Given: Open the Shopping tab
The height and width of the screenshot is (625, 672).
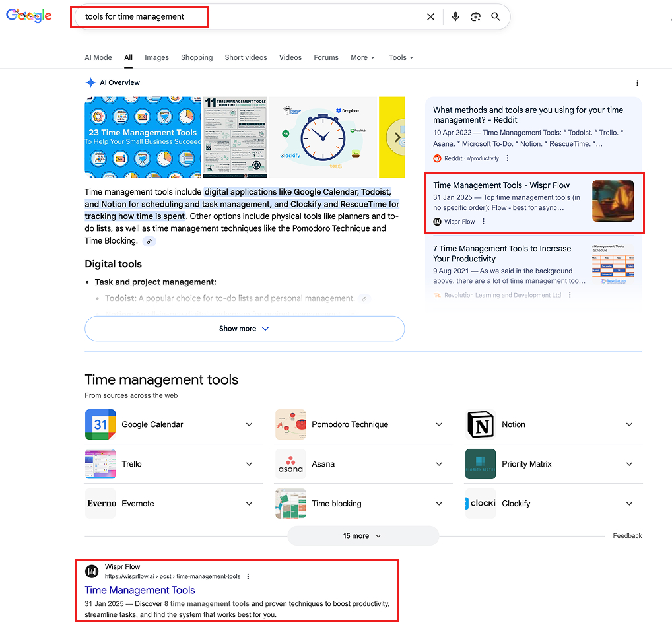Looking at the screenshot, I should pos(197,57).
